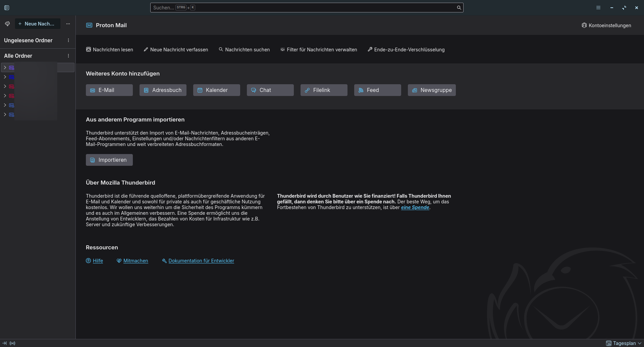The width and height of the screenshot is (644, 347).
Task: Click Nachrichten lesen
Action: click(110, 50)
